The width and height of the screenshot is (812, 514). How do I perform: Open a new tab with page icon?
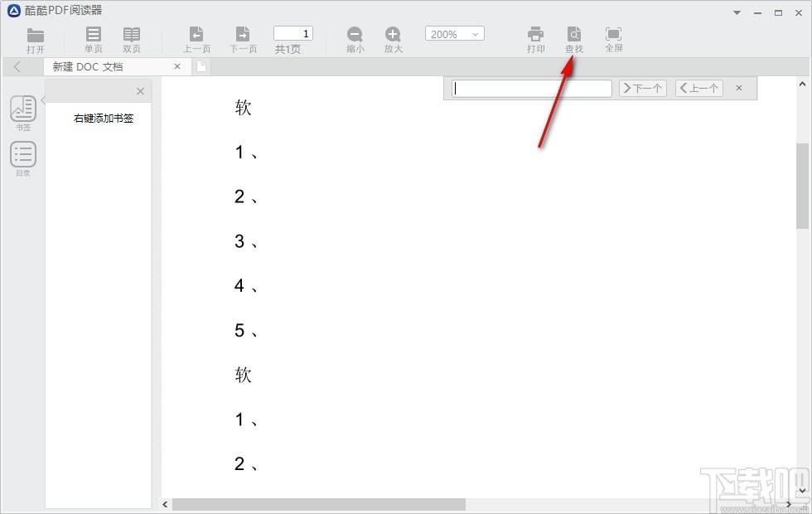pyautogui.click(x=201, y=67)
